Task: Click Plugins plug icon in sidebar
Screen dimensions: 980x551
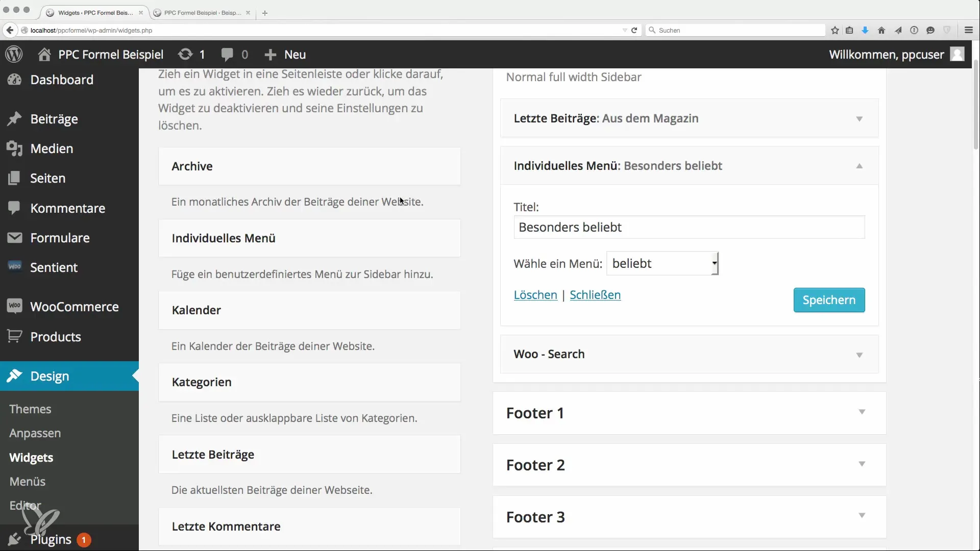Action: tap(14, 539)
